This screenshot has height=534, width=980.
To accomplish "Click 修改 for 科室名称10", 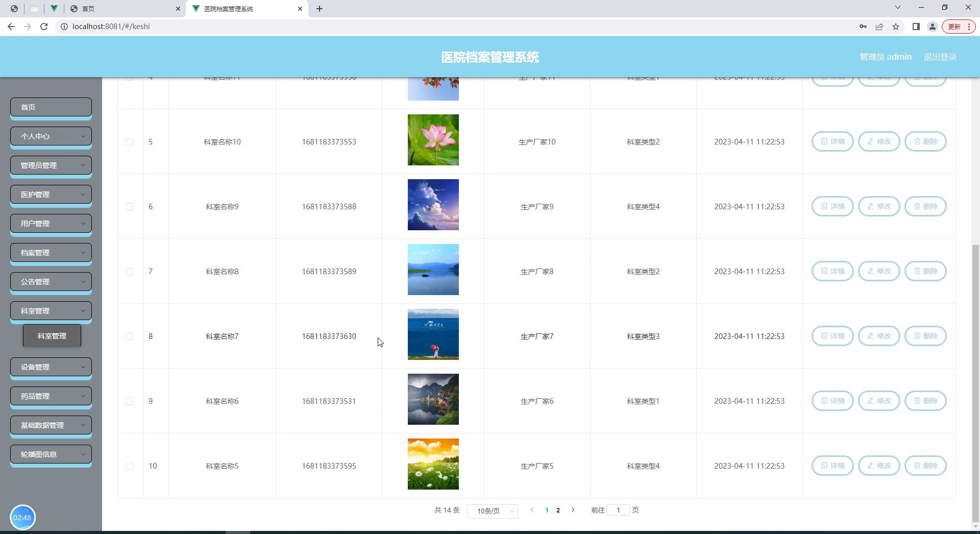I will (x=879, y=141).
